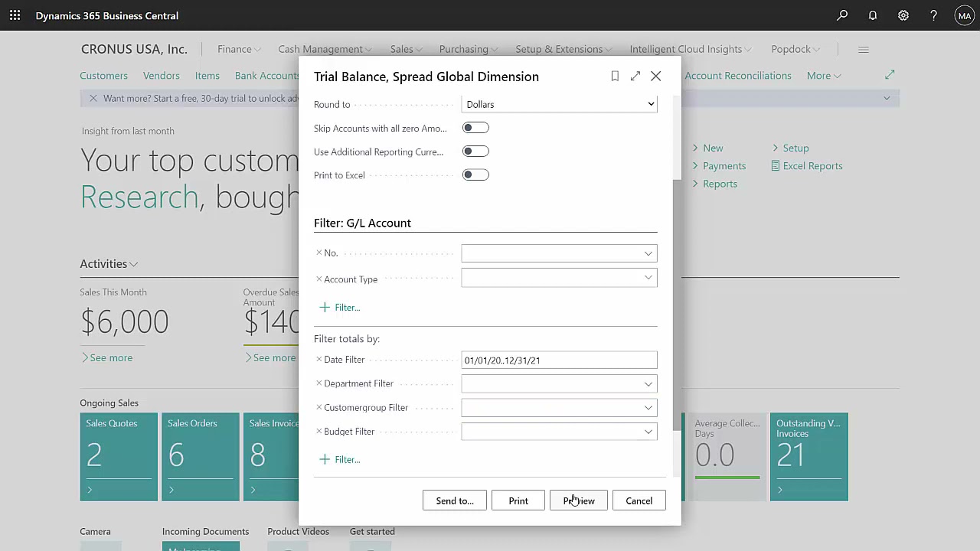Remove the Department Filter field
The height and width of the screenshot is (551, 980).
coord(319,383)
